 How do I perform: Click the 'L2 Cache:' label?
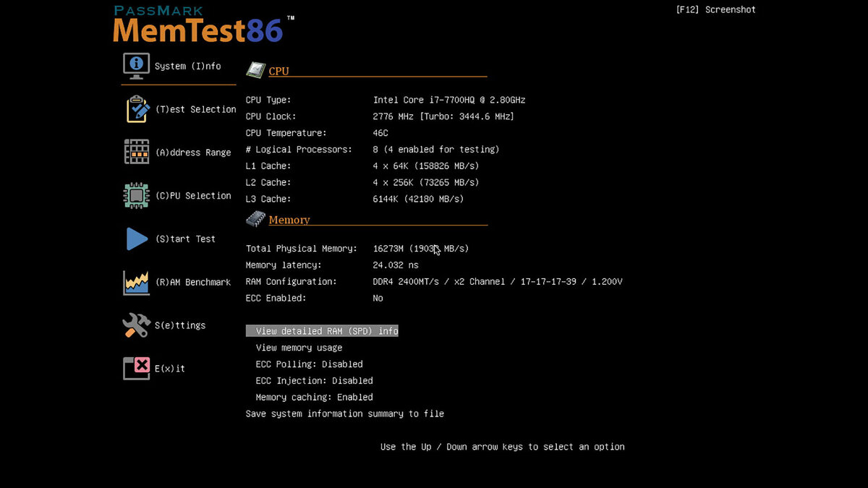coord(268,183)
